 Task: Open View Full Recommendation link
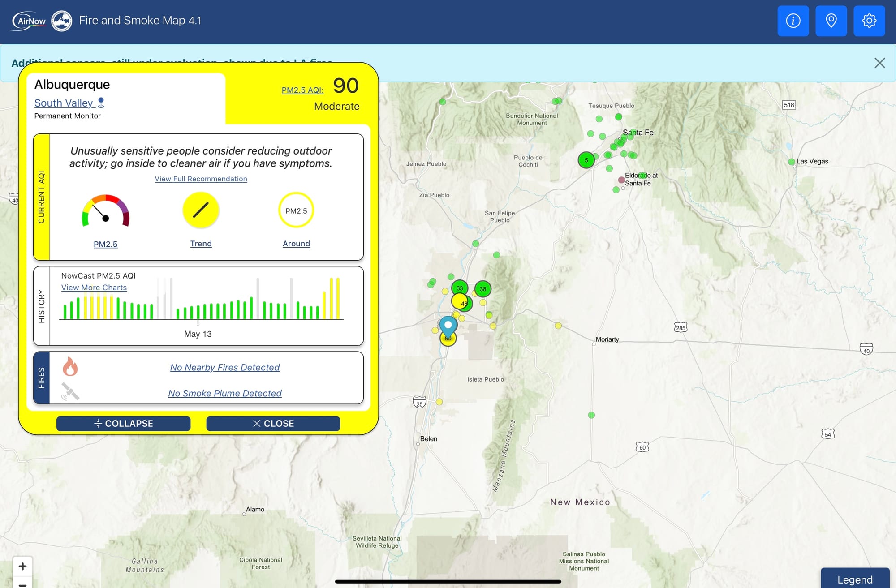click(201, 179)
